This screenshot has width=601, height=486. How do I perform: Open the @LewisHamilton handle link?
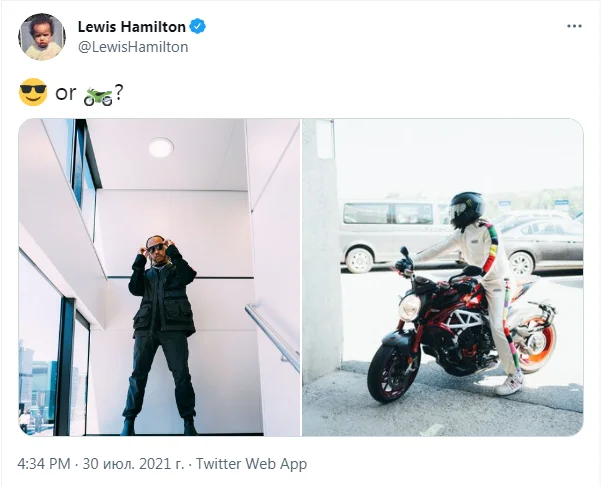pos(133,47)
